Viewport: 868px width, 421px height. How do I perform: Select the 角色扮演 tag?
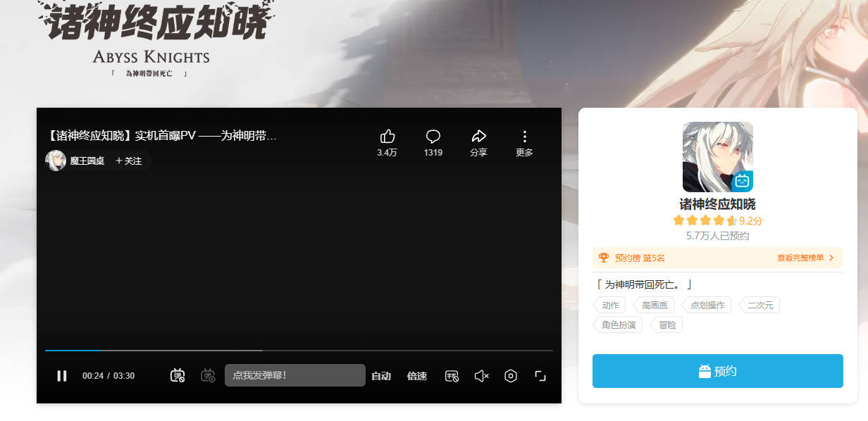click(x=618, y=325)
